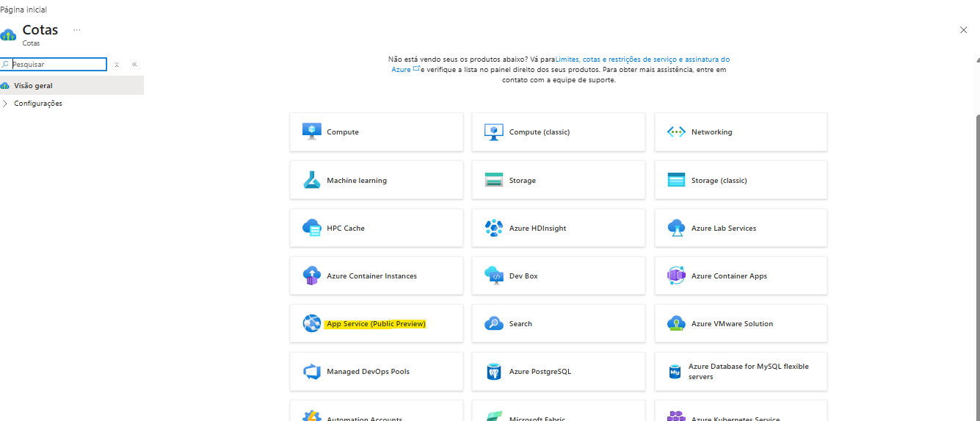Click the Managed DevOps Pools icon

point(312,371)
